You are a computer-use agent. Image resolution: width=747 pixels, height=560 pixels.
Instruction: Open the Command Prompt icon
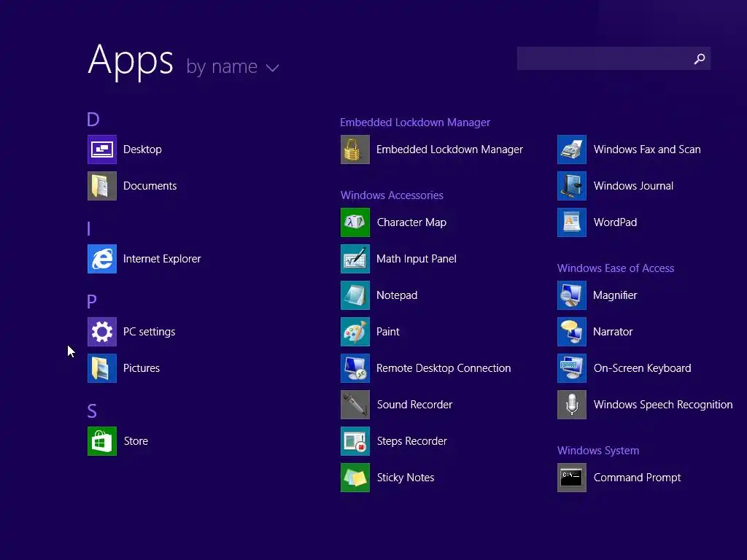[572, 478]
